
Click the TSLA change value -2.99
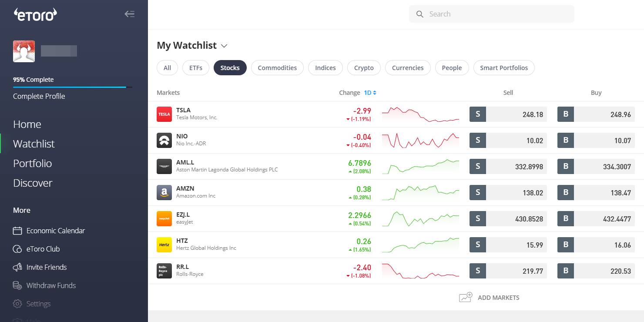(x=362, y=111)
